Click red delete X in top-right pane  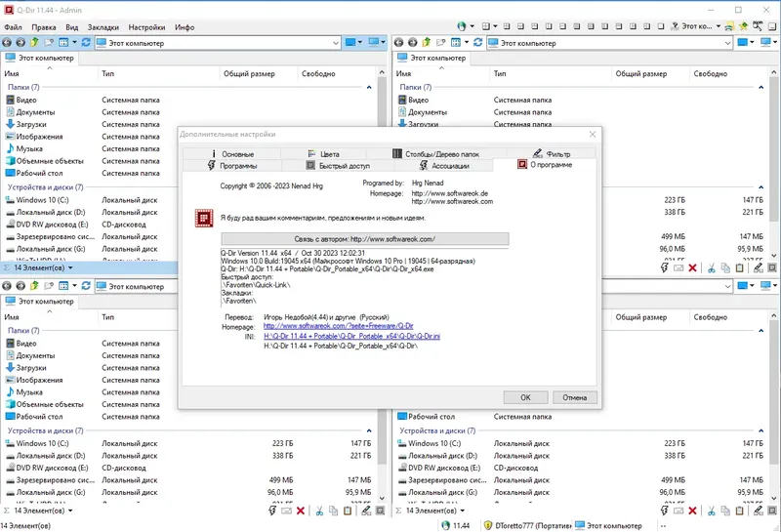pos(692,268)
